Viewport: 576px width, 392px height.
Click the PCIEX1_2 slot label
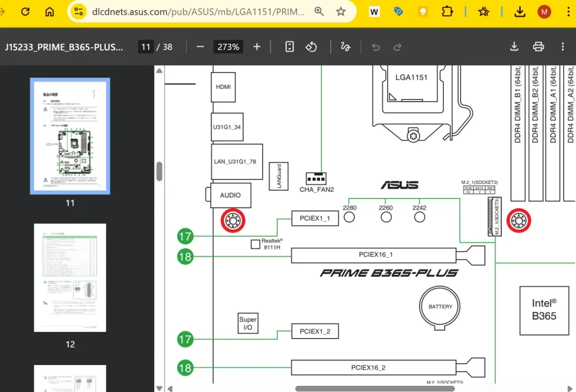(315, 331)
